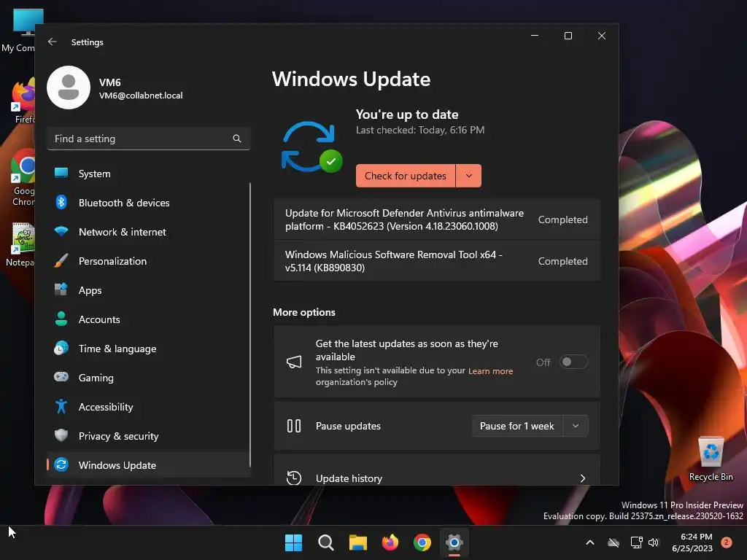
Task: Click the back arrow in Settings title bar
Action: tap(53, 42)
